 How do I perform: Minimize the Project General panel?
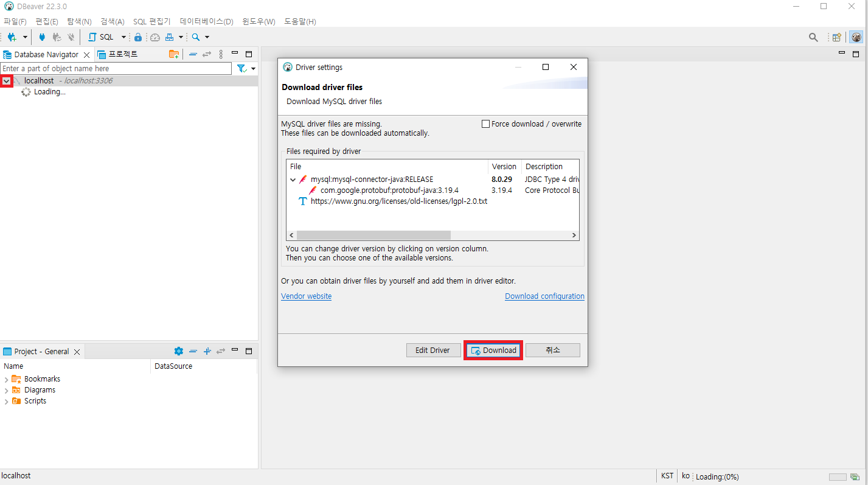coord(235,350)
